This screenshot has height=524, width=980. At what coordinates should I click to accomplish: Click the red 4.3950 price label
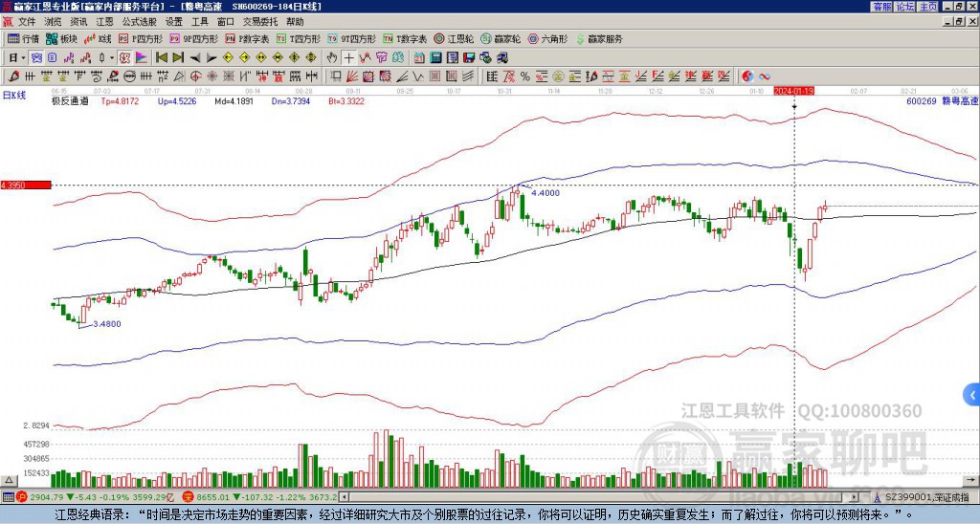(26, 186)
